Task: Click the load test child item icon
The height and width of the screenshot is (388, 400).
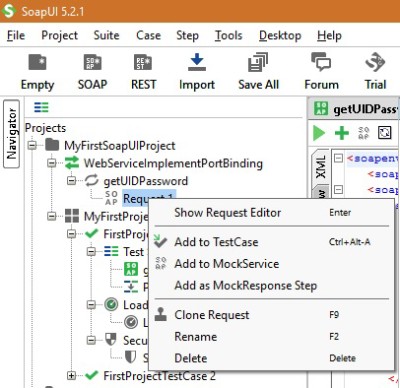Action: pos(131,322)
